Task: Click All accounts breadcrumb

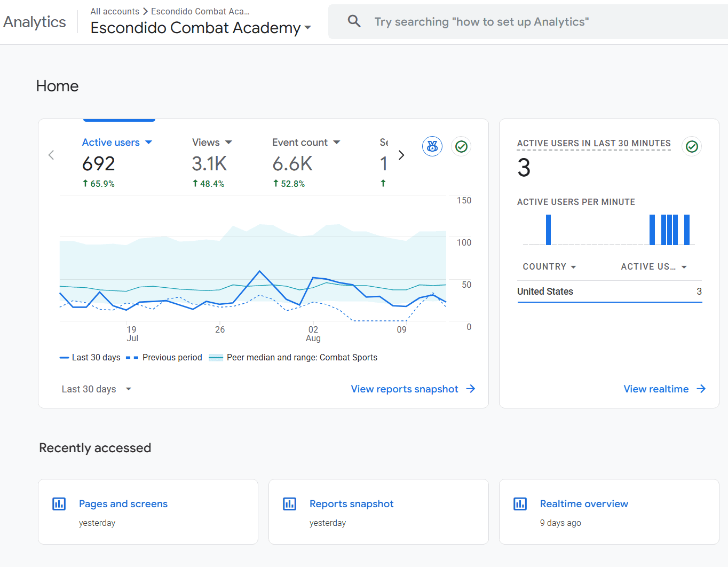Action: [x=115, y=11]
